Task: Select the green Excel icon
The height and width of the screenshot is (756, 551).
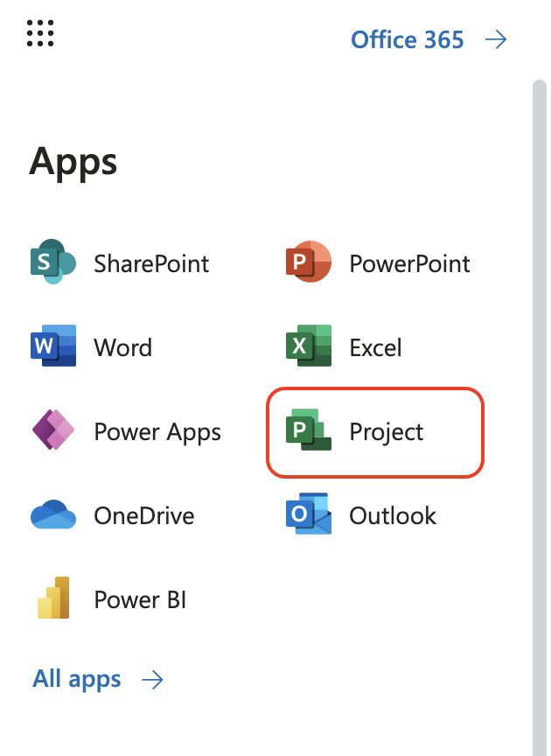Action: pos(309,346)
